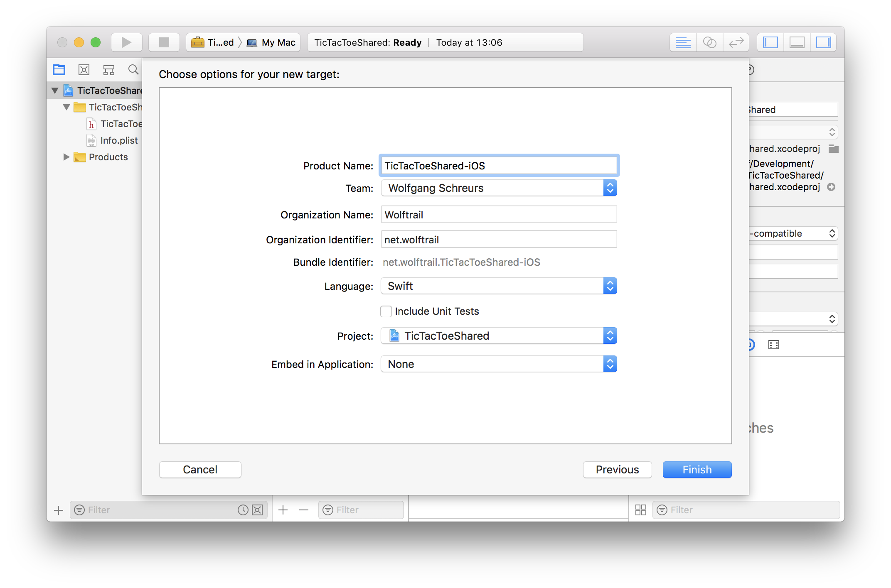Open the Language dropdown showing Swift

[x=499, y=286]
